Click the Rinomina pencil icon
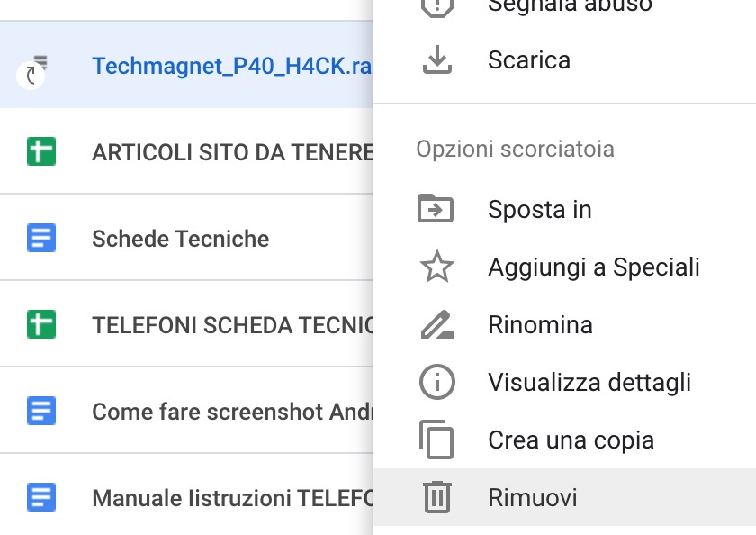The height and width of the screenshot is (535, 756). (x=436, y=324)
